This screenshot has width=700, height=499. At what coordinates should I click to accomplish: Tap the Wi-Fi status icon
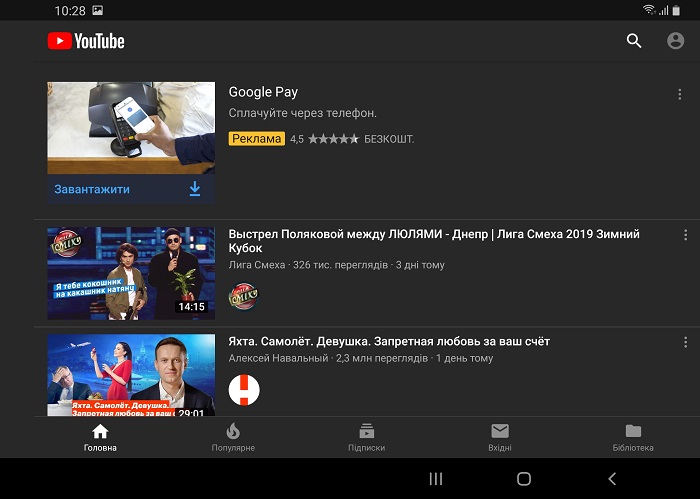coord(649,9)
